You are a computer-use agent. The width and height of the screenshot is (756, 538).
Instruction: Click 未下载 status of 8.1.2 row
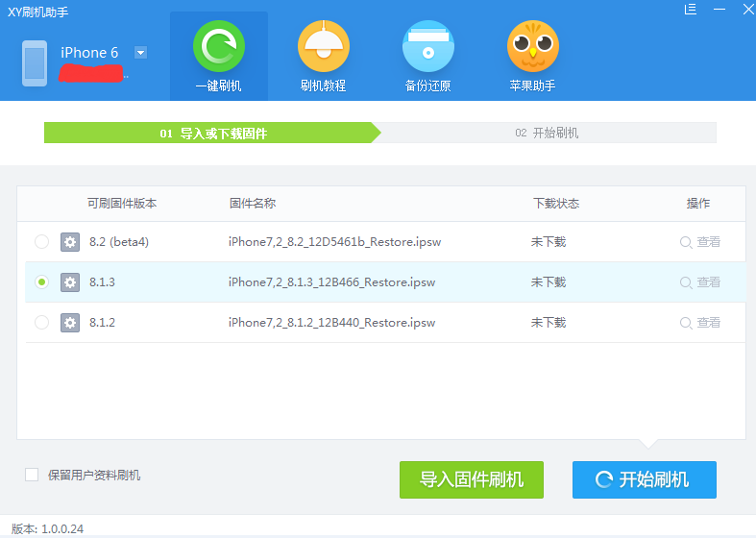point(549,323)
